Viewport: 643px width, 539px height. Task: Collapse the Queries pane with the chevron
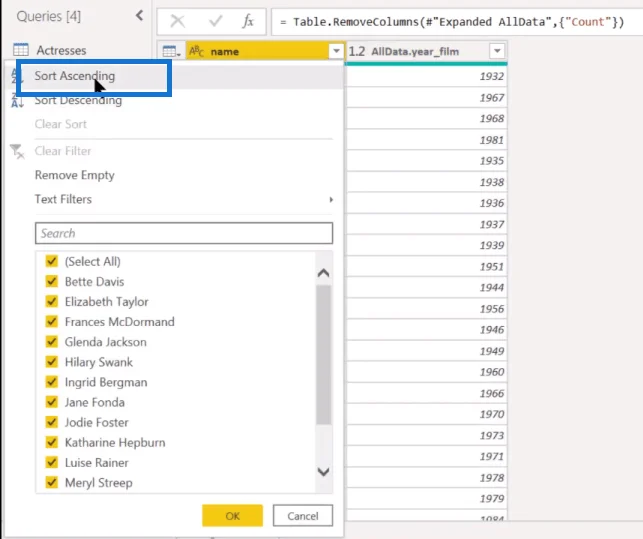click(x=140, y=16)
